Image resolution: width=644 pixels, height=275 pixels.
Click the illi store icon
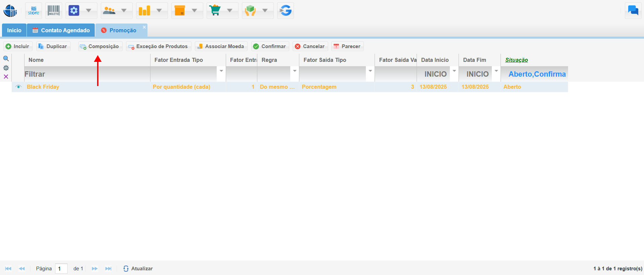34,11
